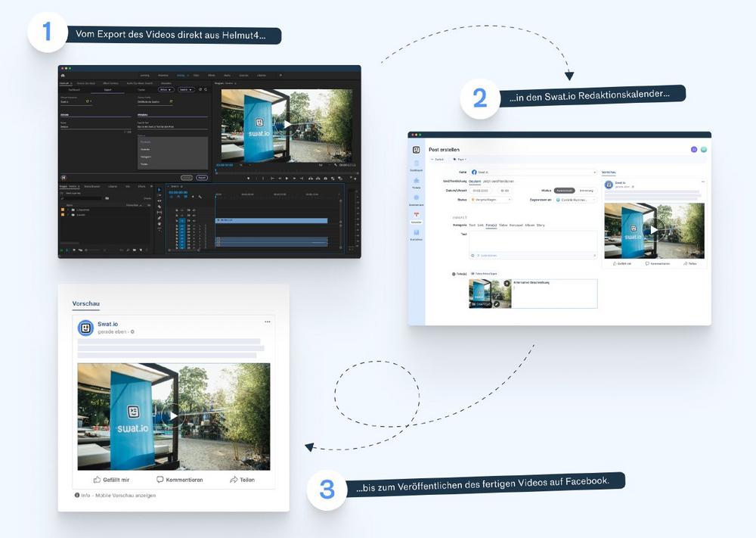Remove the uploaded photo with the X icon
Image resolution: width=756 pixels, height=538 pixels.
pyautogui.click(x=507, y=283)
